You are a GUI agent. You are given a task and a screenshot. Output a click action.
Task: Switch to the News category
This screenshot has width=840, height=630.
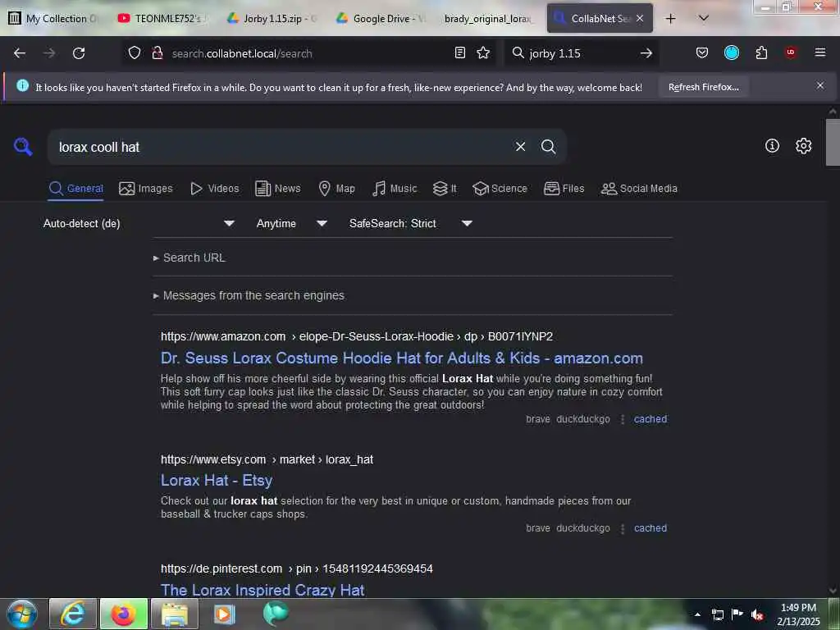pyautogui.click(x=277, y=189)
